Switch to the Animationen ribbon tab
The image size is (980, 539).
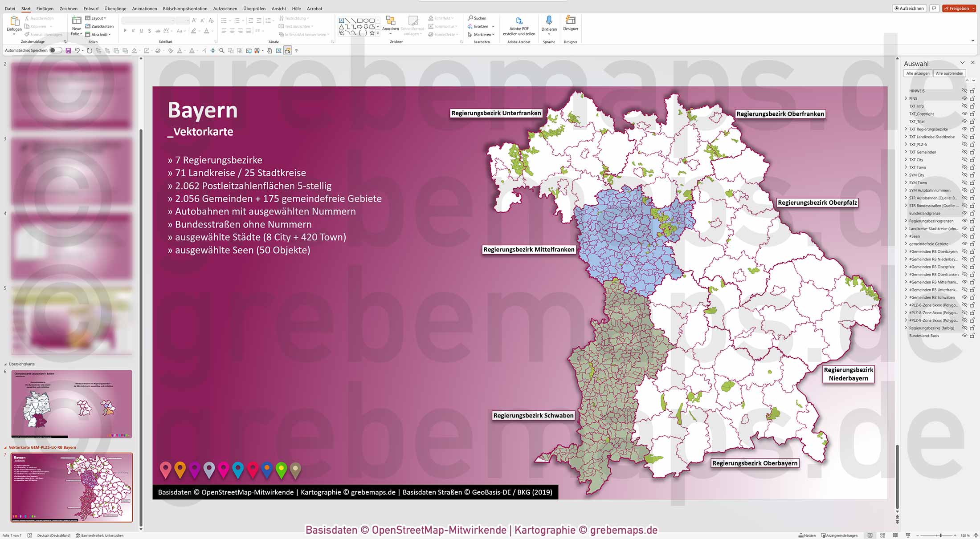[144, 8]
